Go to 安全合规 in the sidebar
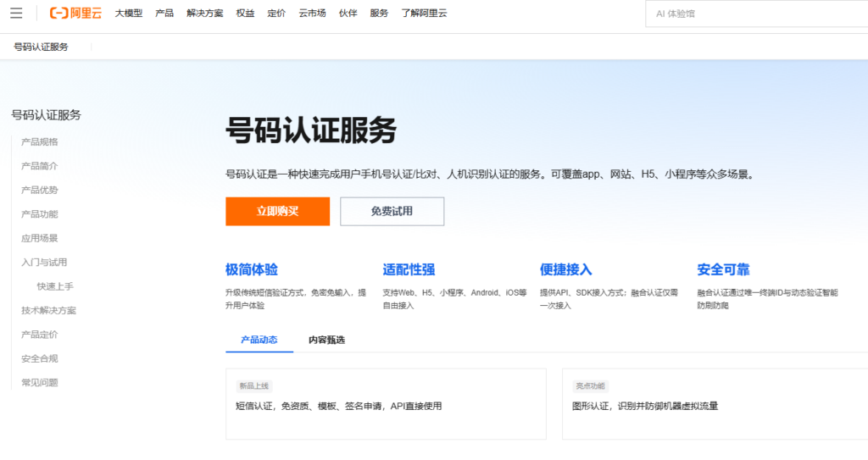 [39, 358]
